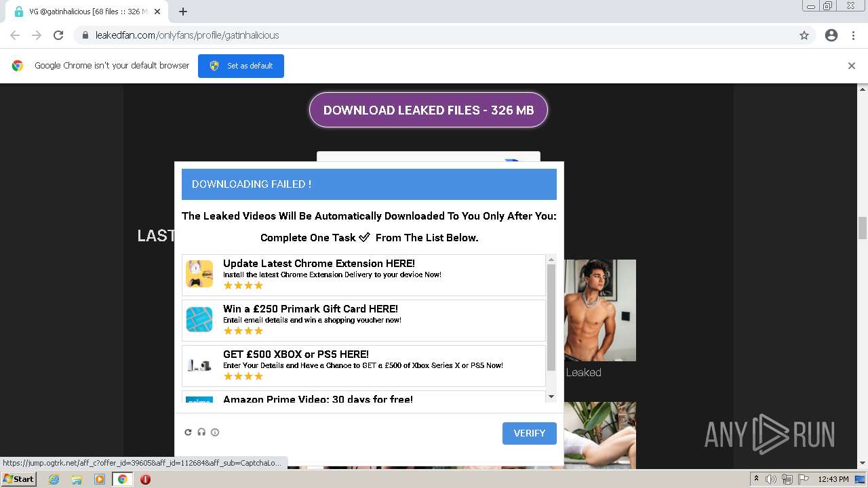Click the action center flag icon
Viewport: 868px width, 488px height.
tap(802, 479)
